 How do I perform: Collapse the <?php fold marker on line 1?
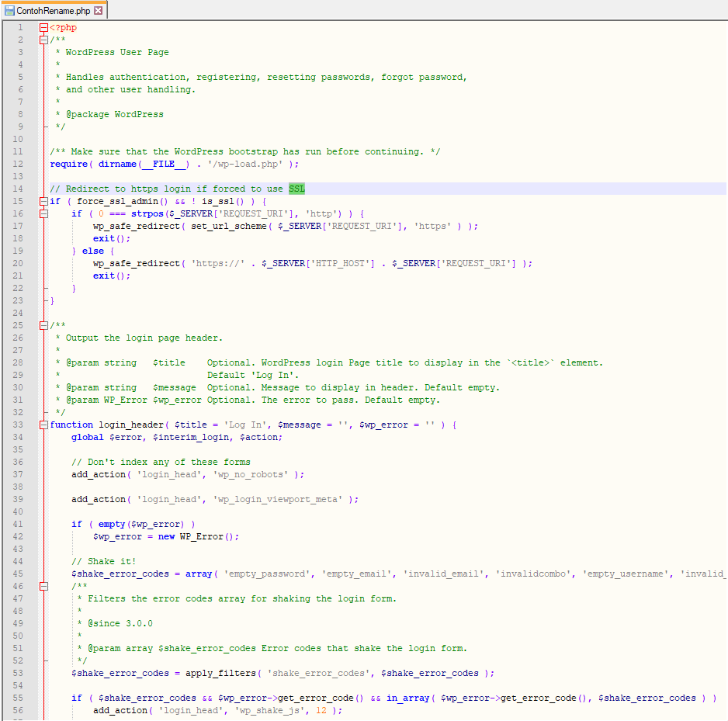tap(43, 28)
